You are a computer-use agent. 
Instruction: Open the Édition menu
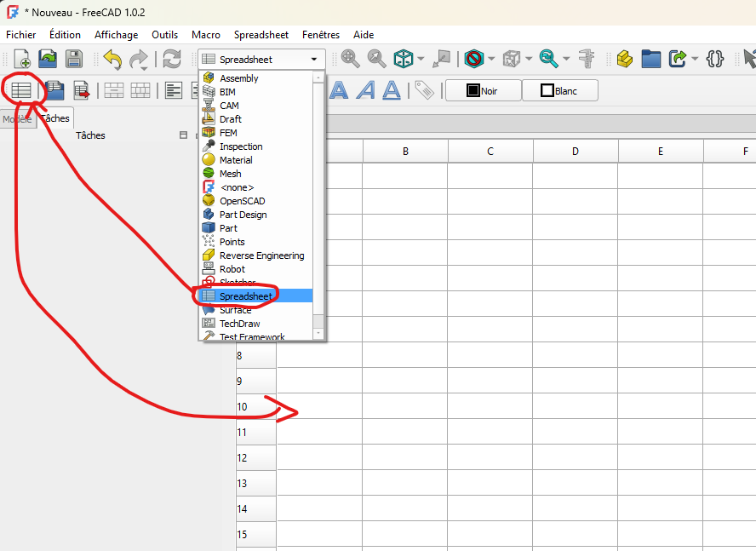point(65,35)
